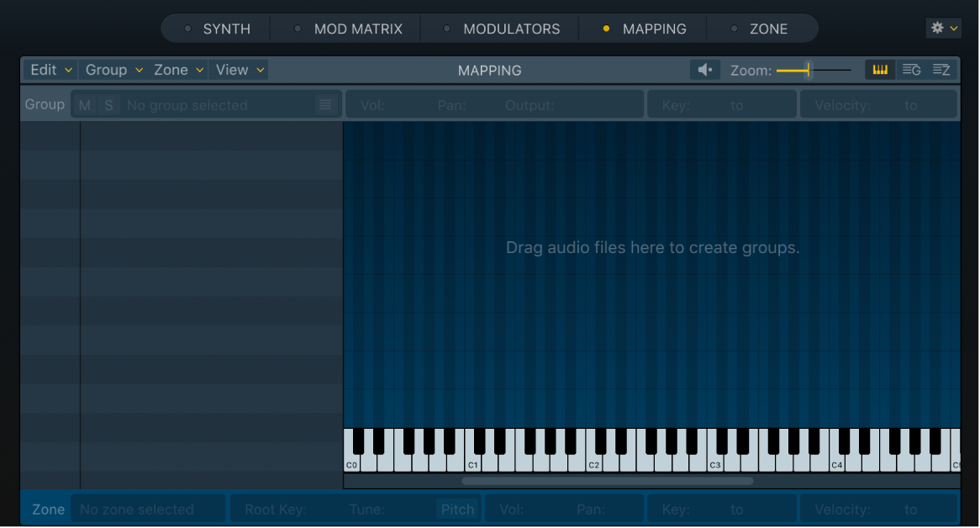Screen dimensions: 980x528
Task: Switch to zone list view icon
Action: tap(940, 70)
